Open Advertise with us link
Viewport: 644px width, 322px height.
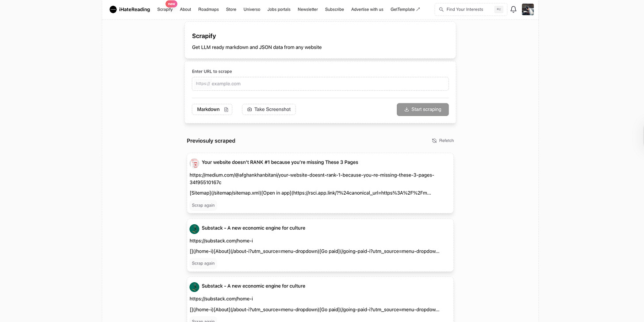tap(367, 9)
